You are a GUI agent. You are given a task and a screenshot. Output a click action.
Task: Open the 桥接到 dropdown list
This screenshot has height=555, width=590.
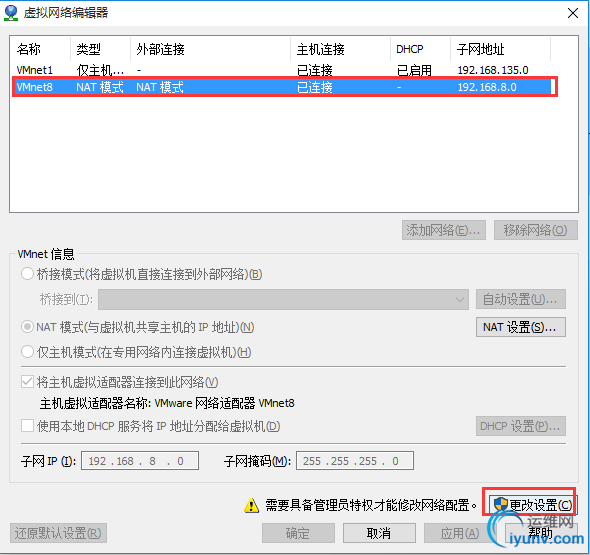pyautogui.click(x=283, y=300)
